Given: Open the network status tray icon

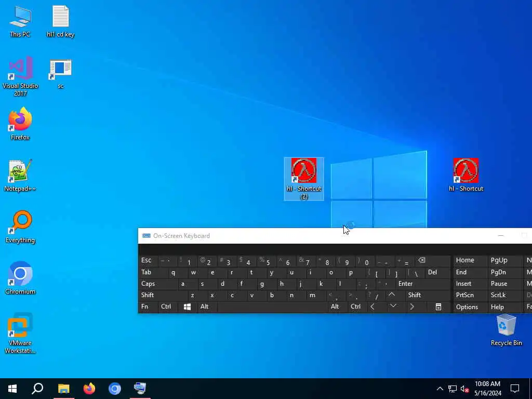Looking at the screenshot, I should click(x=453, y=389).
